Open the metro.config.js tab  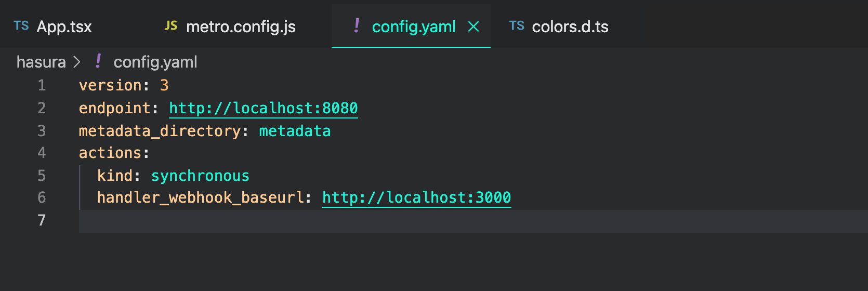point(241,27)
